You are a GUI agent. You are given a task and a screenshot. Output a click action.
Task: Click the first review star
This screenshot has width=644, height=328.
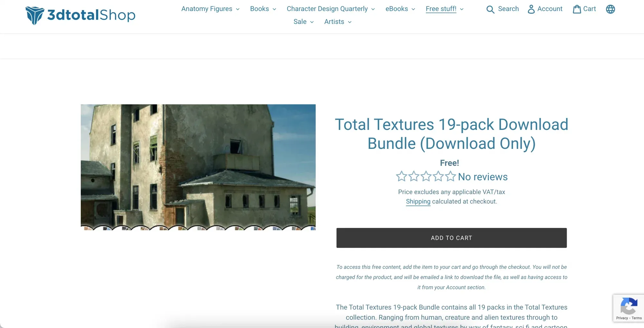401,177
